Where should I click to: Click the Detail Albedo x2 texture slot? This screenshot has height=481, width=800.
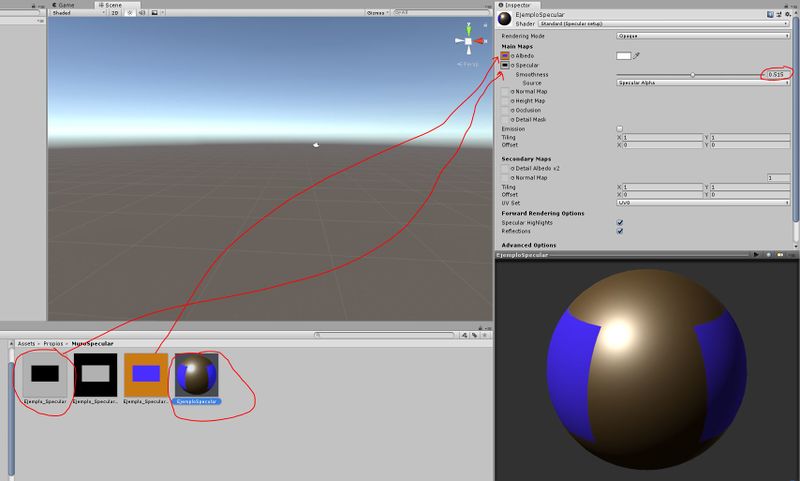505,168
